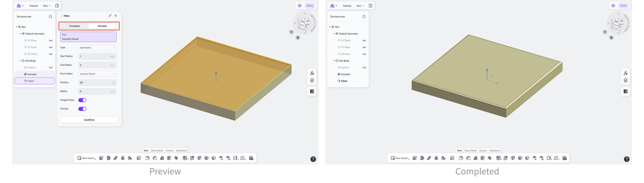Search the structure tree in Completed screenshot
The width and height of the screenshot is (644, 183).
coord(364,17)
